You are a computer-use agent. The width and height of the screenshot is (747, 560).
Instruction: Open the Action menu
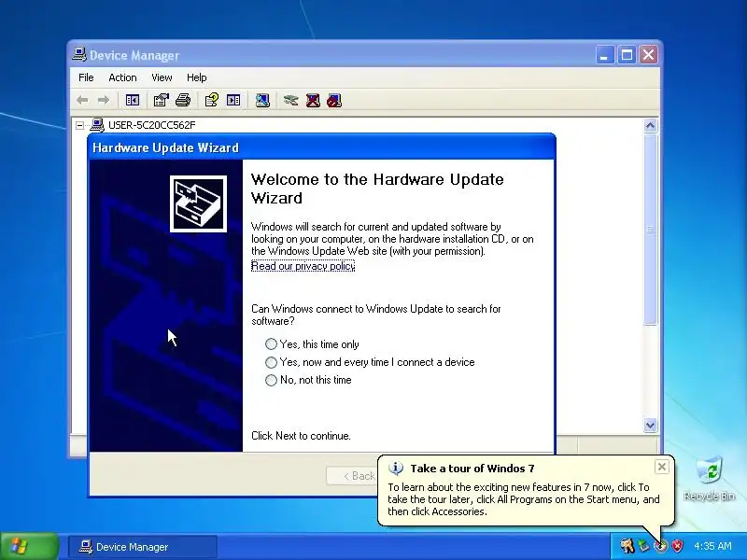[122, 77]
